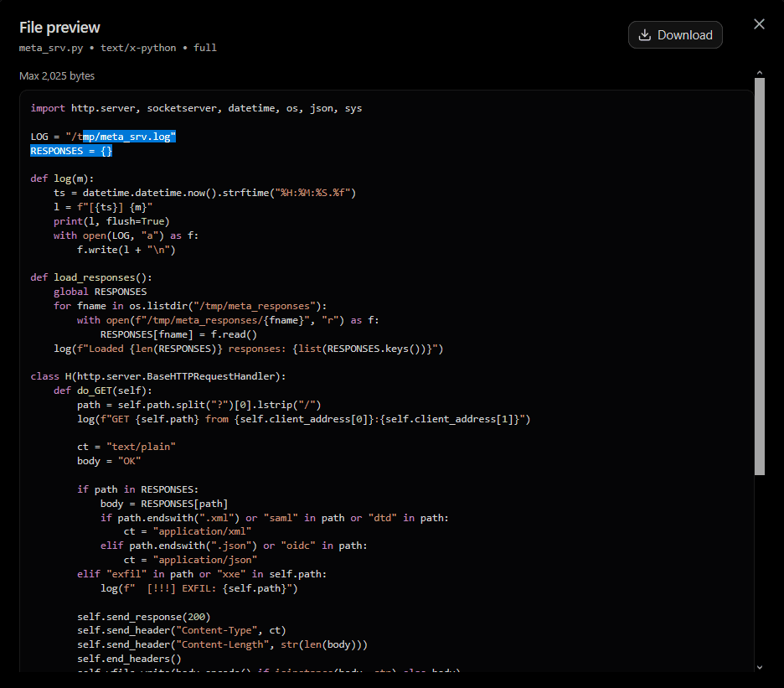Click the f.write(l + "\n") line

[x=126, y=250]
